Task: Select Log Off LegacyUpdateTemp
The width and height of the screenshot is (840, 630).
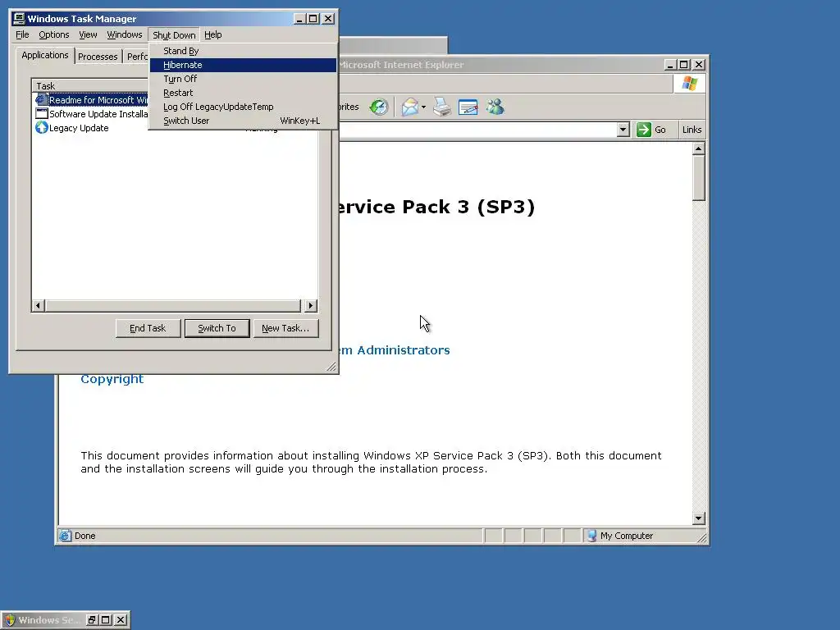Action: [x=243, y=107]
